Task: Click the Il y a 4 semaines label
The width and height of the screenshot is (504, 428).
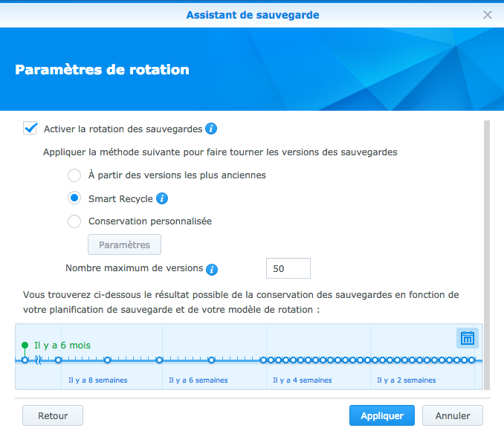Action: click(302, 380)
